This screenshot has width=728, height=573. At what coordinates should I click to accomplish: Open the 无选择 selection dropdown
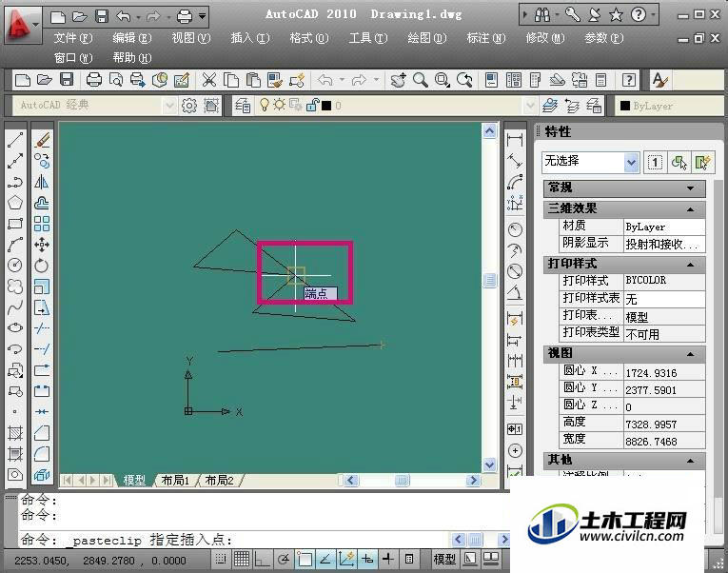click(631, 163)
